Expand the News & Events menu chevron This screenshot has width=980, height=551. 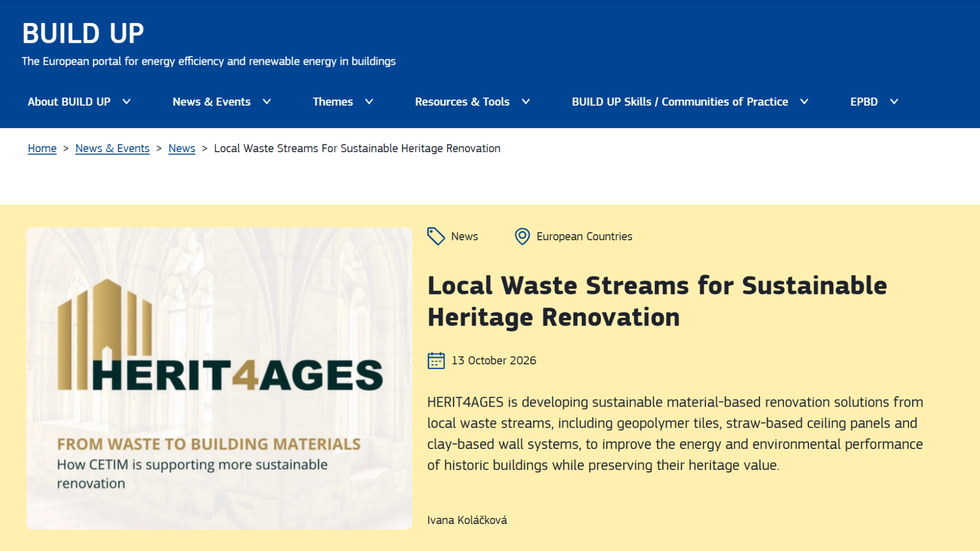[266, 102]
